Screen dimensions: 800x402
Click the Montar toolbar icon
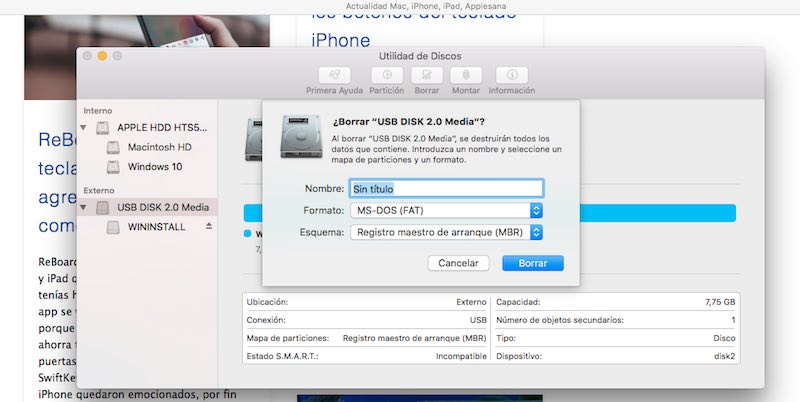(x=466, y=76)
